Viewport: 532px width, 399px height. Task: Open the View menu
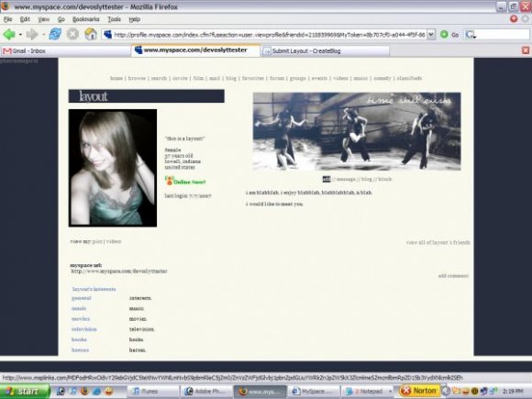click(x=43, y=19)
